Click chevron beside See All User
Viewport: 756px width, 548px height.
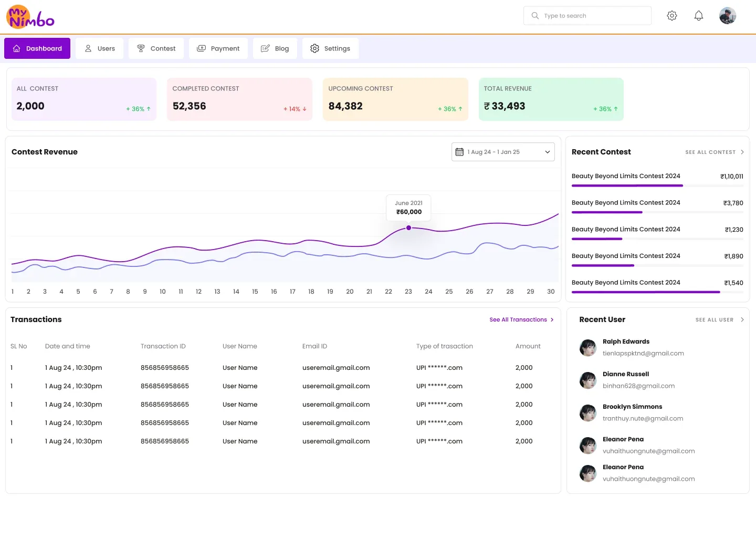[x=742, y=320]
